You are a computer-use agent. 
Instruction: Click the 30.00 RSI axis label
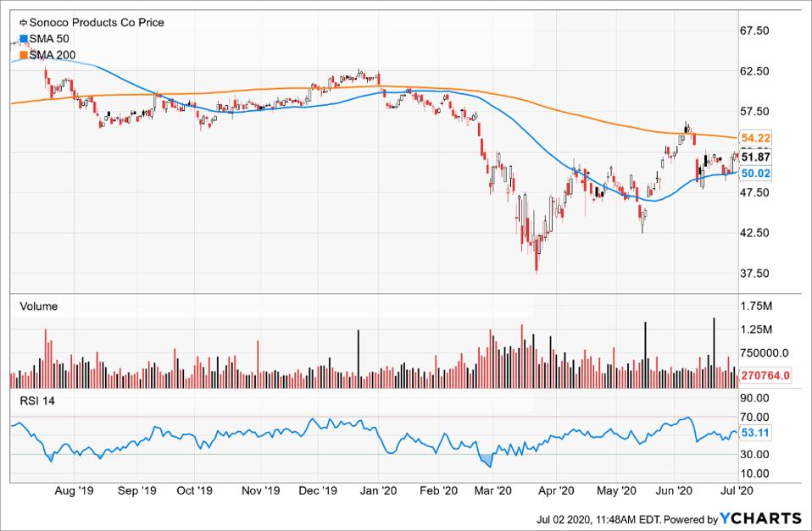[x=754, y=455]
